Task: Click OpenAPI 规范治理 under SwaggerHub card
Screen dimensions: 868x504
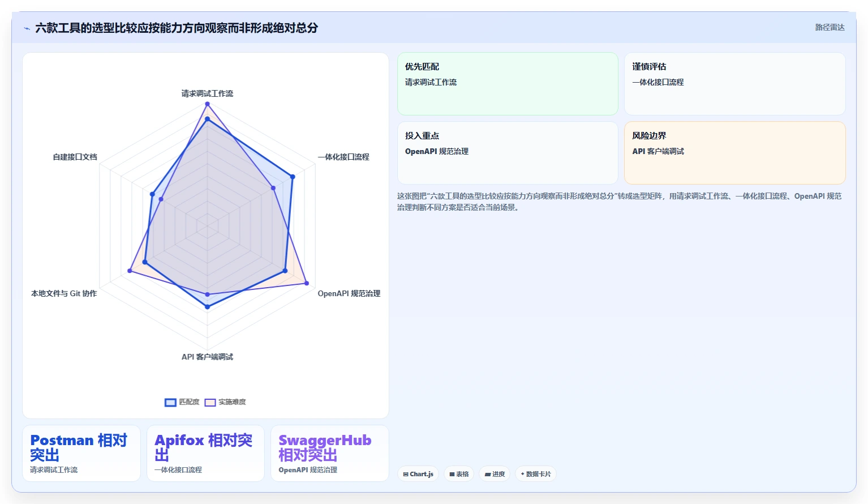Action: (x=308, y=470)
